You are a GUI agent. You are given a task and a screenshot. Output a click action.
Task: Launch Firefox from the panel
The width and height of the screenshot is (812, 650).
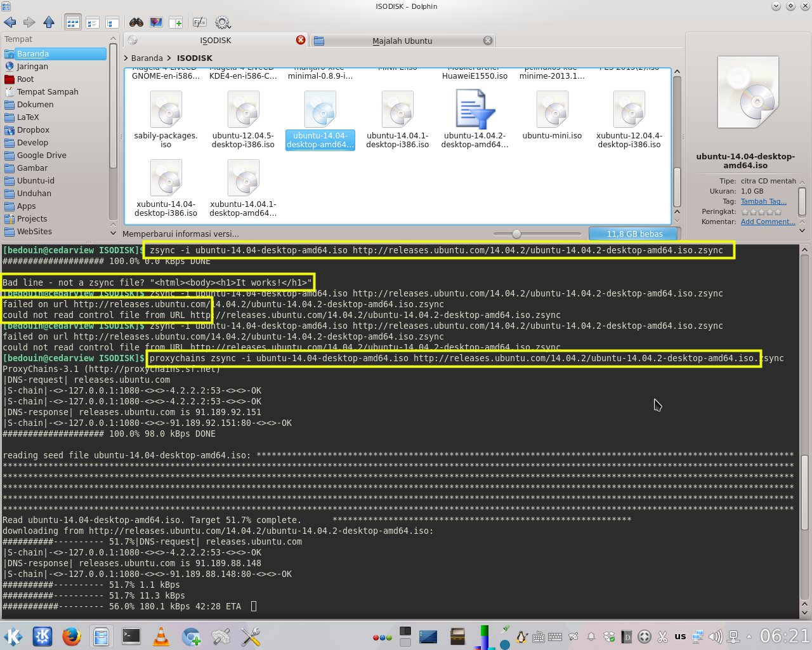pos(72,636)
